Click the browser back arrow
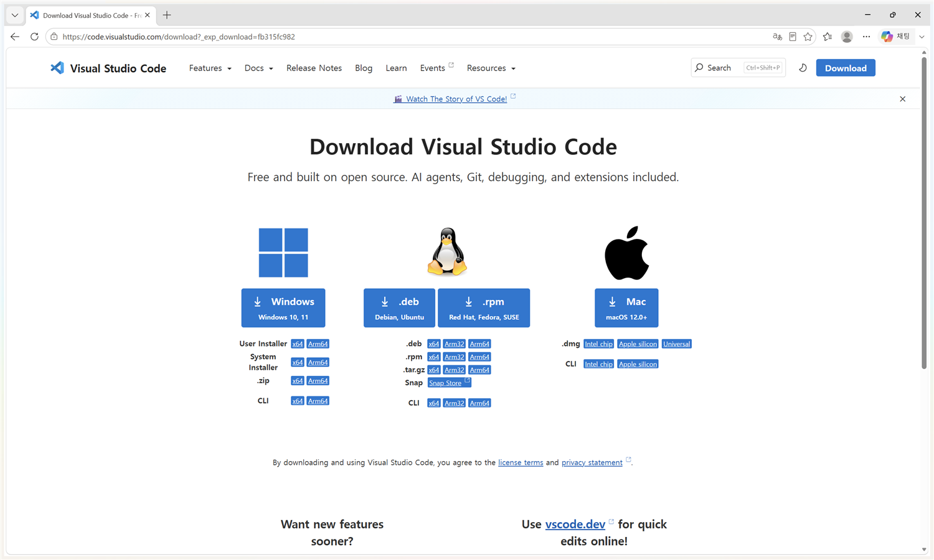The width and height of the screenshot is (934, 560). [15, 37]
